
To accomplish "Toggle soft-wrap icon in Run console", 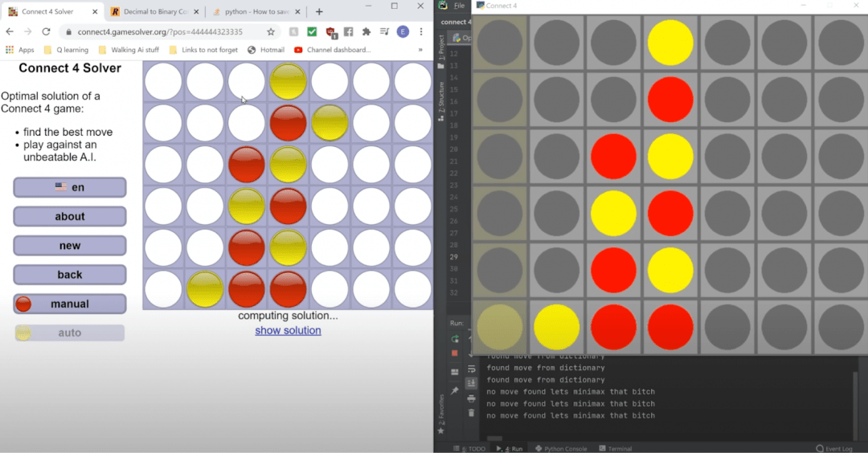I will tap(471, 370).
